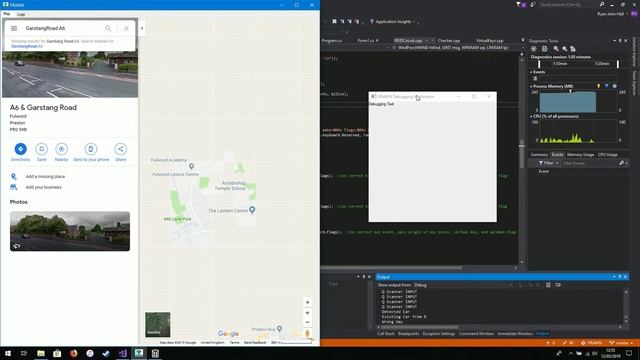Toggle the yellow GC marker in Process Memory

coord(599,86)
